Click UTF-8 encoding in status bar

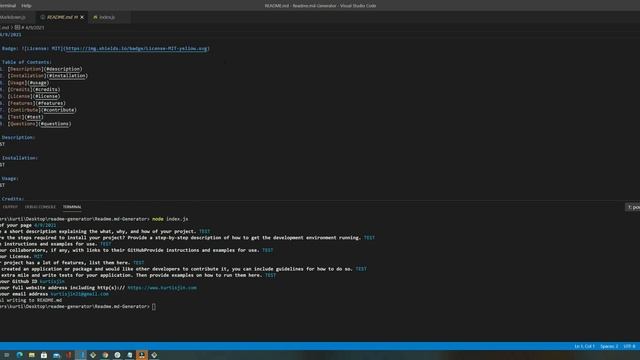(629, 346)
